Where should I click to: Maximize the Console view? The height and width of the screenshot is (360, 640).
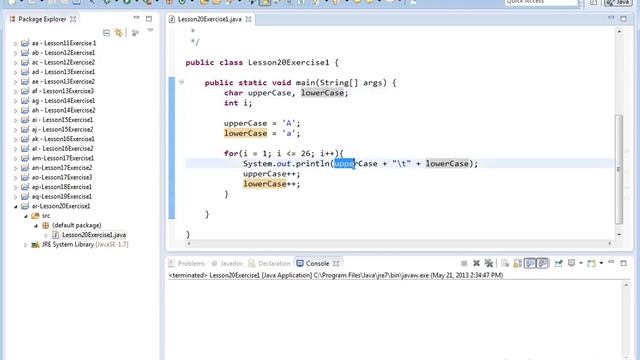pyautogui.click(x=623, y=264)
